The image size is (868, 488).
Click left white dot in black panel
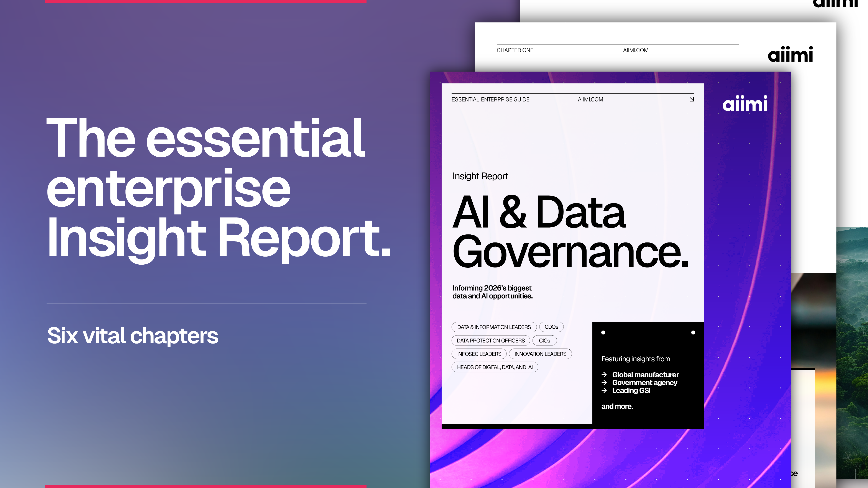603,332
